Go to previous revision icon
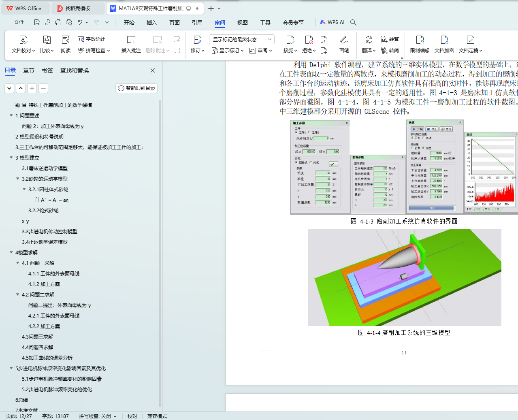Image resolution: width=518 pixels, height=420 pixels. click(324, 39)
